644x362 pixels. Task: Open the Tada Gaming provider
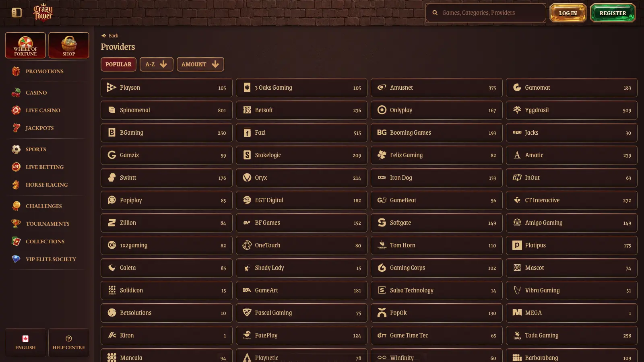pyautogui.click(x=572, y=335)
